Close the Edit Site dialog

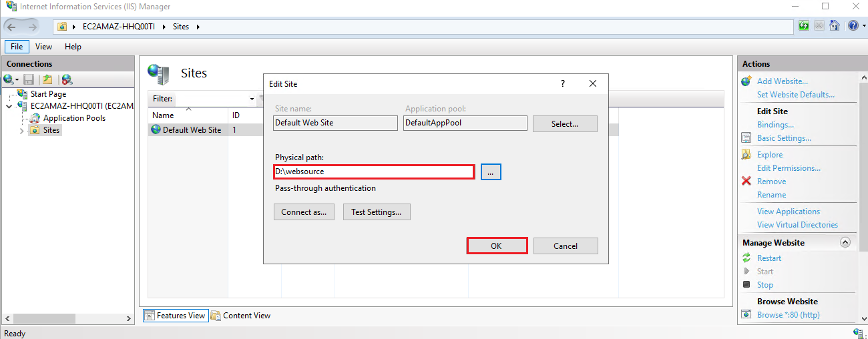click(593, 84)
